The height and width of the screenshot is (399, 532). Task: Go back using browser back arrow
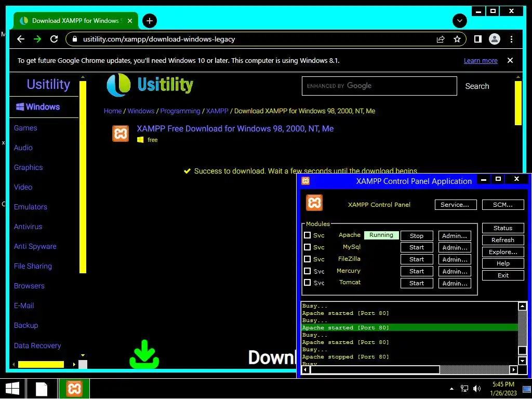pyautogui.click(x=21, y=39)
